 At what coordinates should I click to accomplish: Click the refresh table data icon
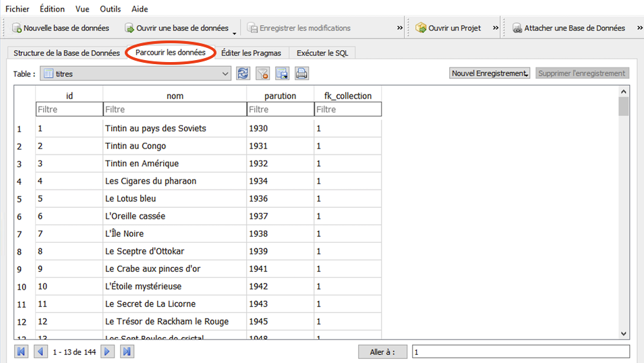click(x=243, y=74)
